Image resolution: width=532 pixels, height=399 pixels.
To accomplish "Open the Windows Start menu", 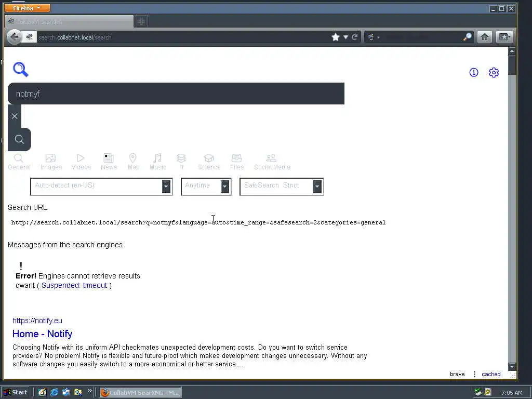I will coord(16,392).
